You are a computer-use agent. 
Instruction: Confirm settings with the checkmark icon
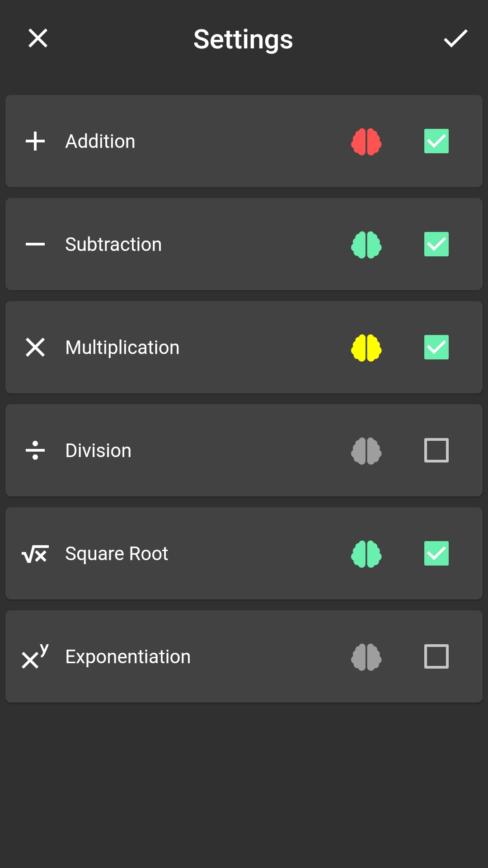point(455,38)
